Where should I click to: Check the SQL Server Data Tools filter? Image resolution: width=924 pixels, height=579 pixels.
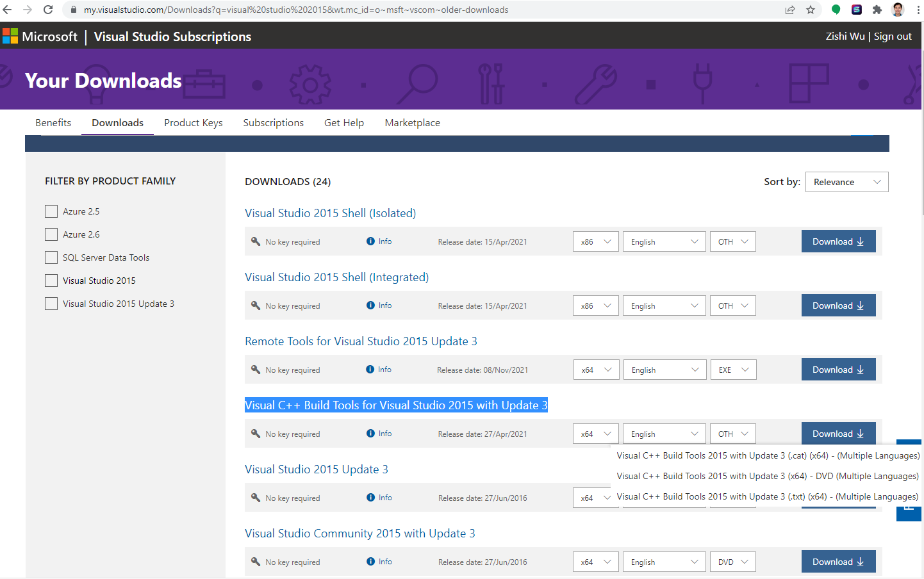coord(51,257)
